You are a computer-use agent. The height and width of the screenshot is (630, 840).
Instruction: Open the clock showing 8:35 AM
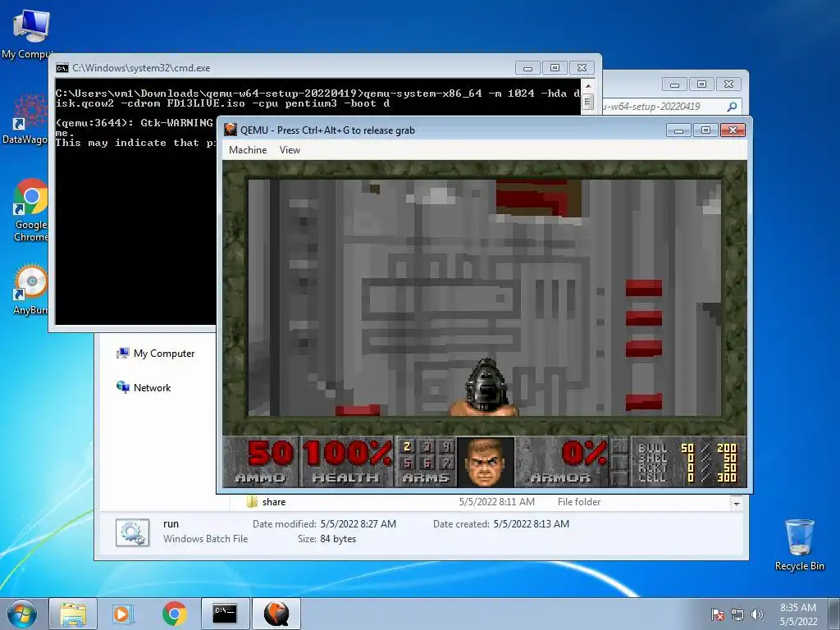point(797,614)
